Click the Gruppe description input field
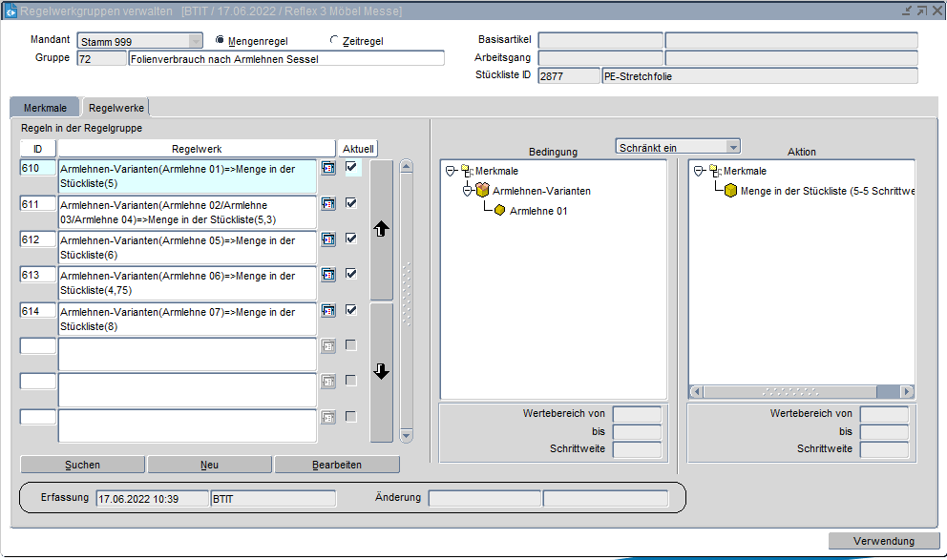The image size is (947, 560). (285, 58)
